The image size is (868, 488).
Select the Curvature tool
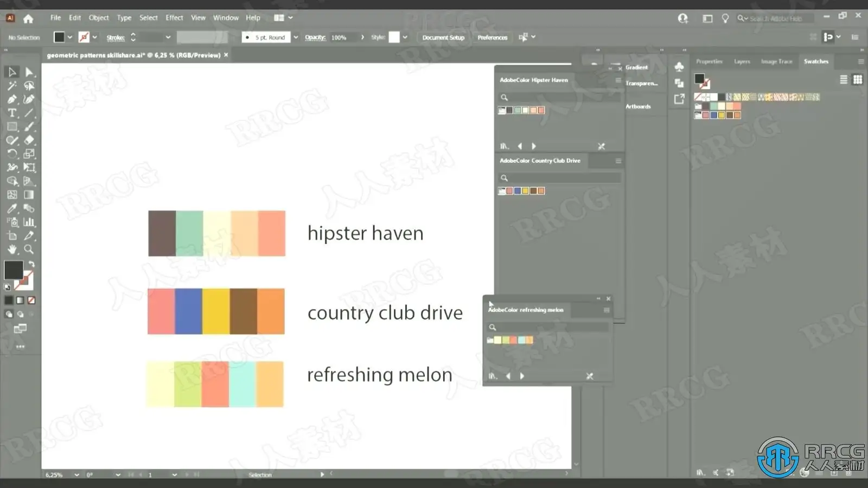point(29,99)
